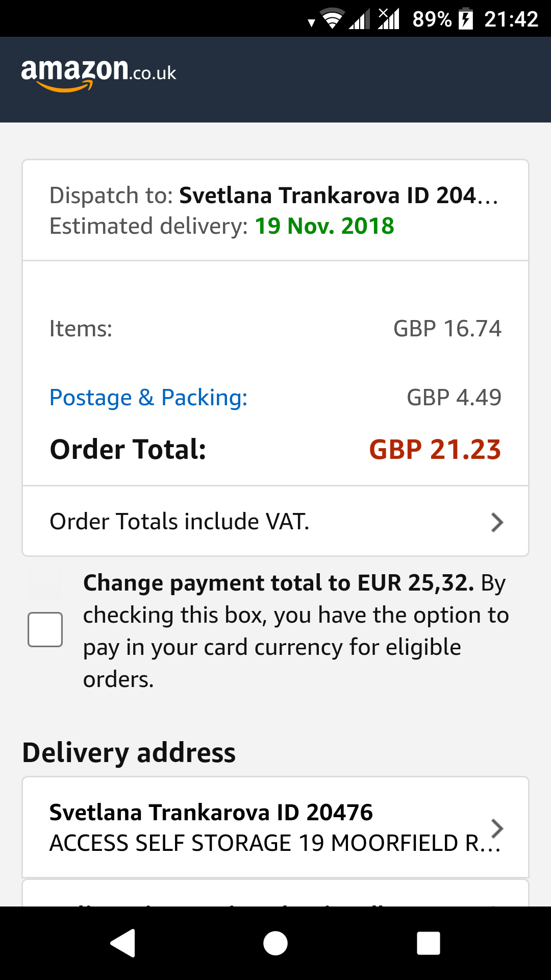Tap the charging battery icon

[465, 19]
